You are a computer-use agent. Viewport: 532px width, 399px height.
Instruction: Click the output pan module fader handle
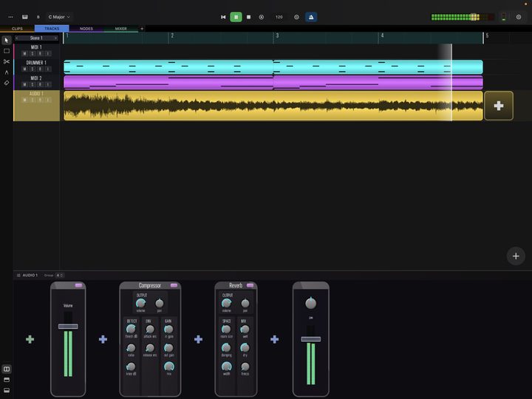pos(311,339)
